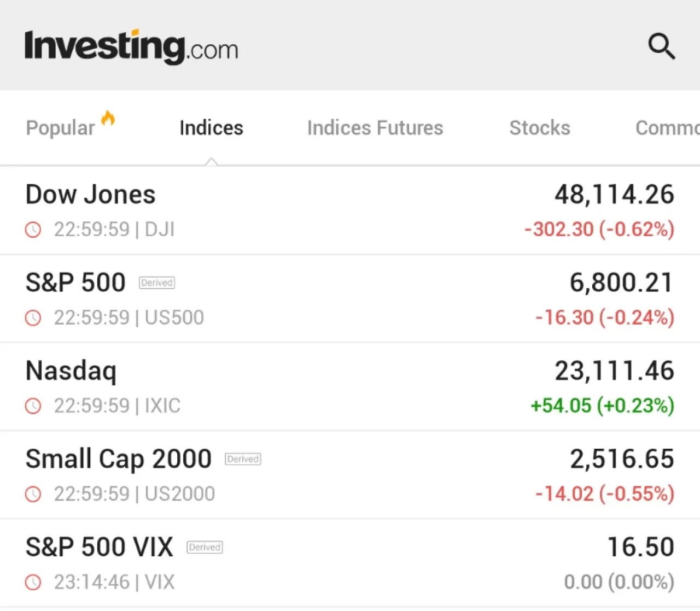Click the Derived badge next to Small Cap 2000
This screenshot has height=611, width=700.
pos(243,459)
